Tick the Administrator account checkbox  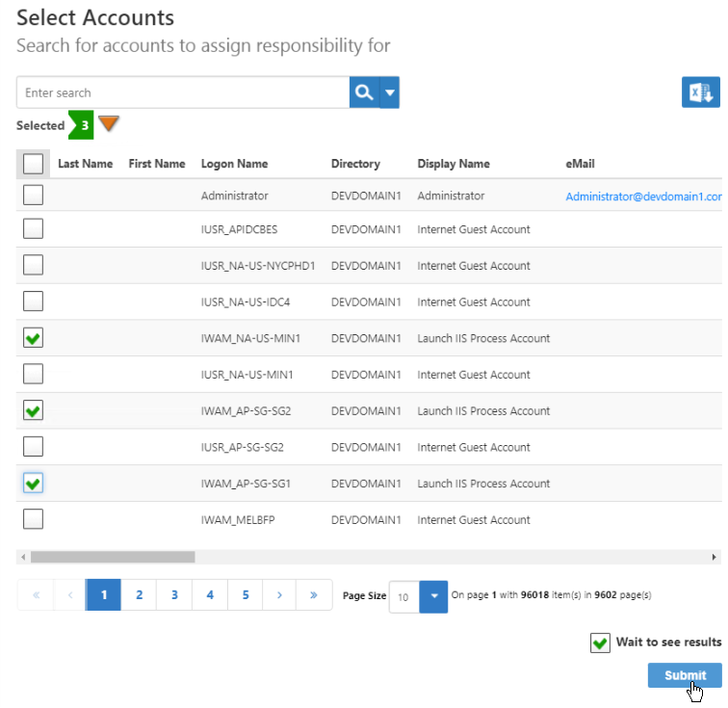[33, 196]
